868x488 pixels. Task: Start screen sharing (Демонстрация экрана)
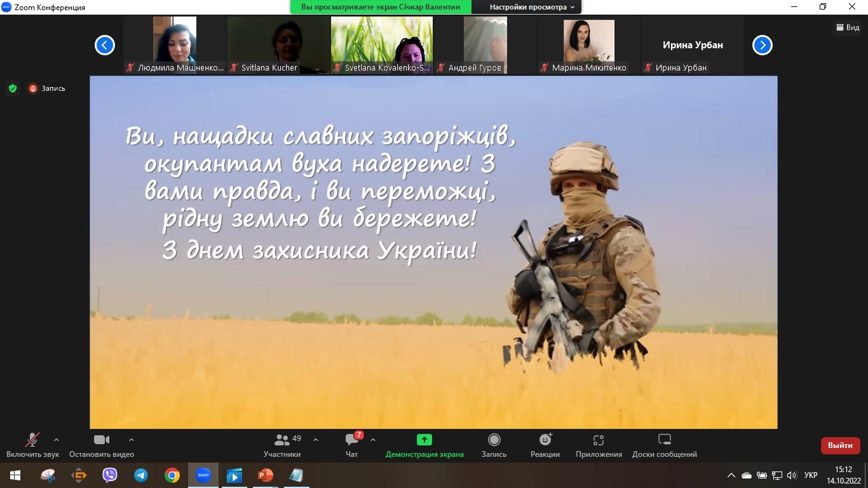(424, 445)
